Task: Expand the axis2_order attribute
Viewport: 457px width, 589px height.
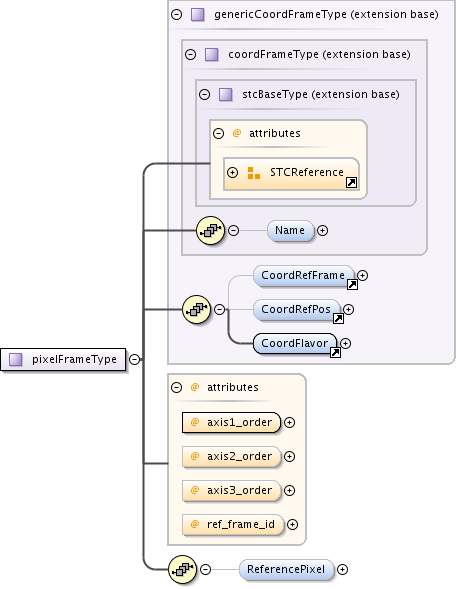Action: (289, 456)
